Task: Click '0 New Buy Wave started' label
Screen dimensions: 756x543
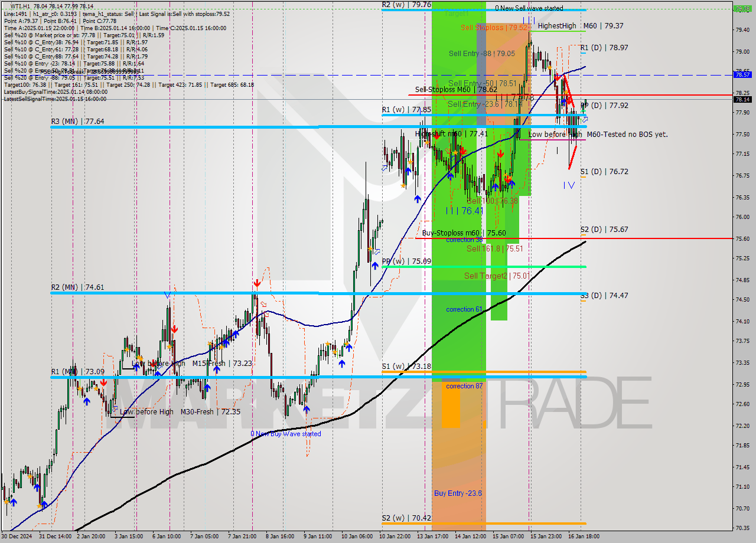Action: 286,434
